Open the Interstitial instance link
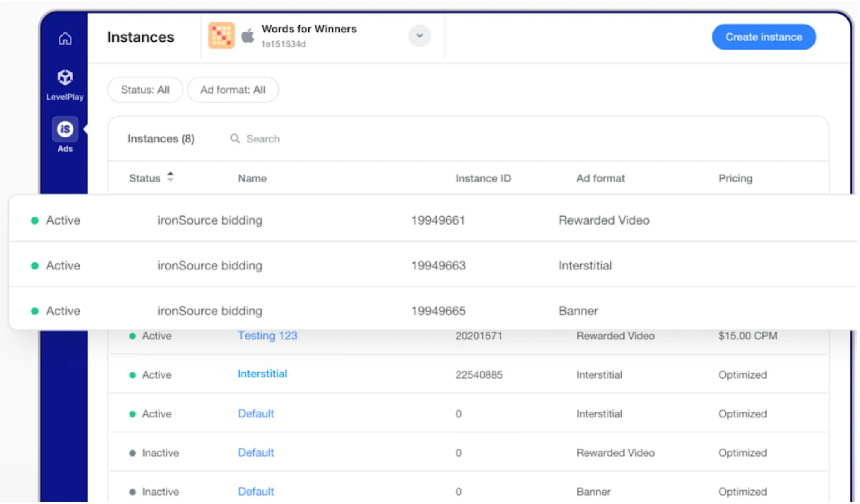Image resolution: width=860 pixels, height=504 pixels. (262, 374)
